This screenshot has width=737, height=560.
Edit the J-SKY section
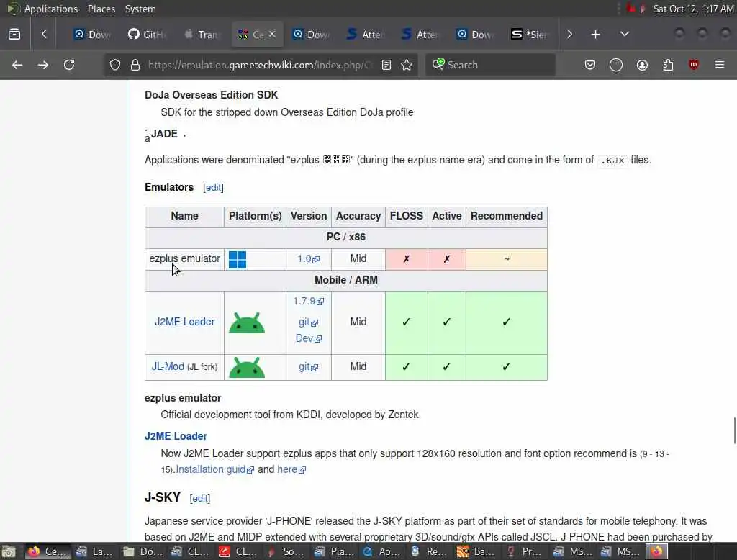[x=200, y=498]
